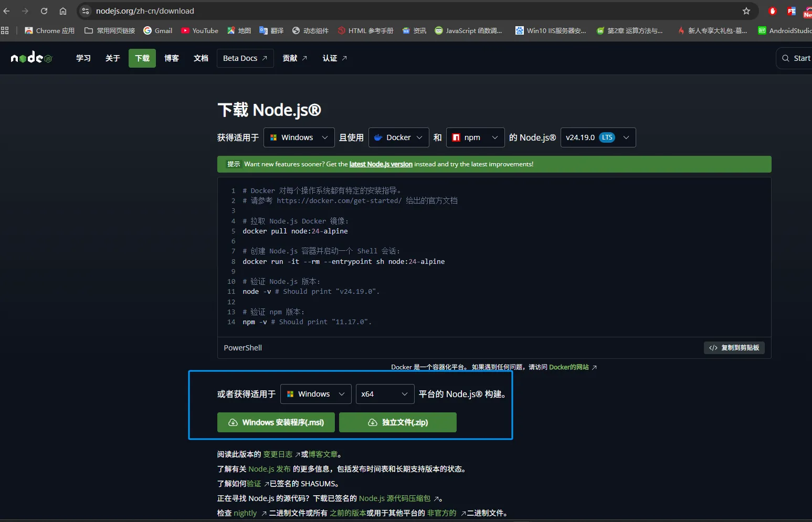Open the Win10 IIS服务器安 bookmark
The image size is (812, 522).
[x=551, y=31]
